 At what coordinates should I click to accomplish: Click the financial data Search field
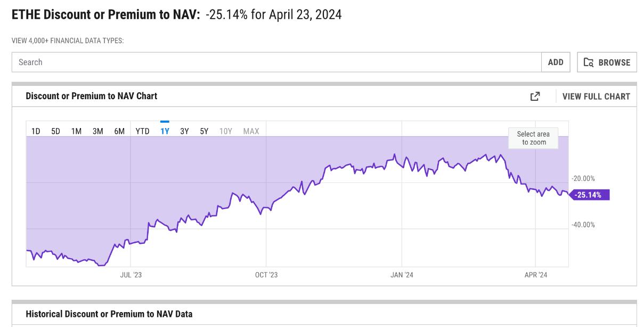pos(276,62)
